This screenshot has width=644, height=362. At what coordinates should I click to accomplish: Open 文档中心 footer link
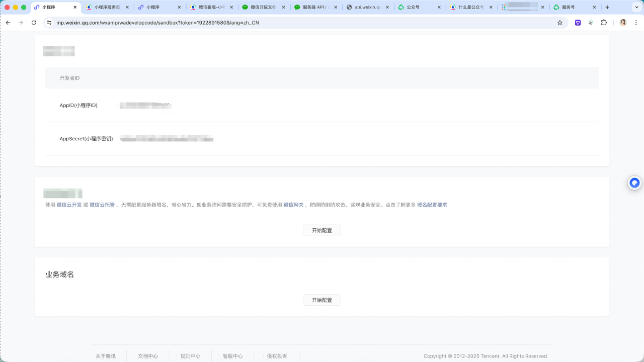pos(148,356)
